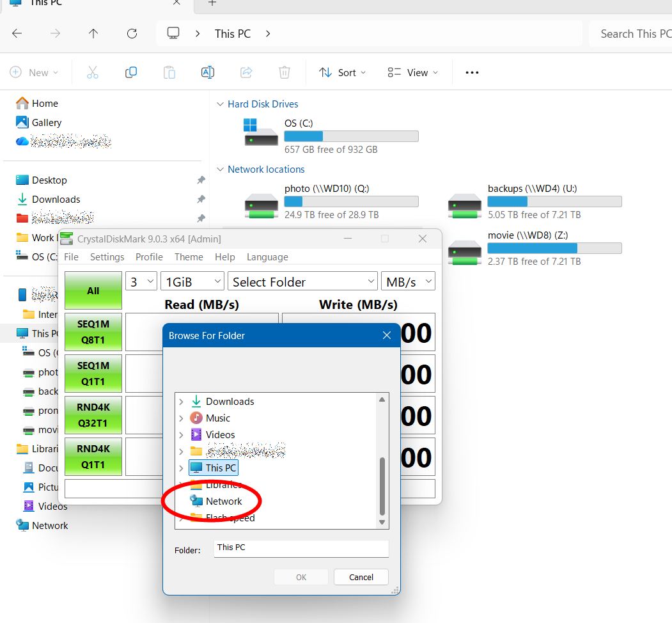This screenshot has height=623, width=672.
Task: Select Music in Browse For Folder tree
Action: (210, 418)
